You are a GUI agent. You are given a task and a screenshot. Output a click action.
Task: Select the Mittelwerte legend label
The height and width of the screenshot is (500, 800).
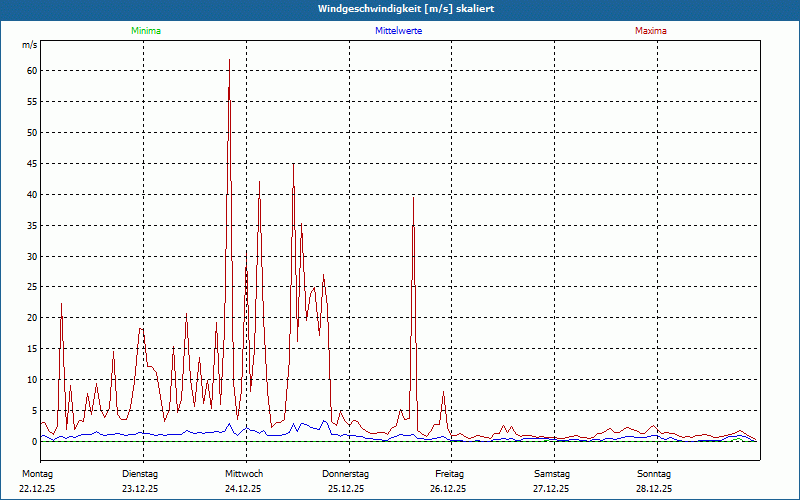coord(398,31)
